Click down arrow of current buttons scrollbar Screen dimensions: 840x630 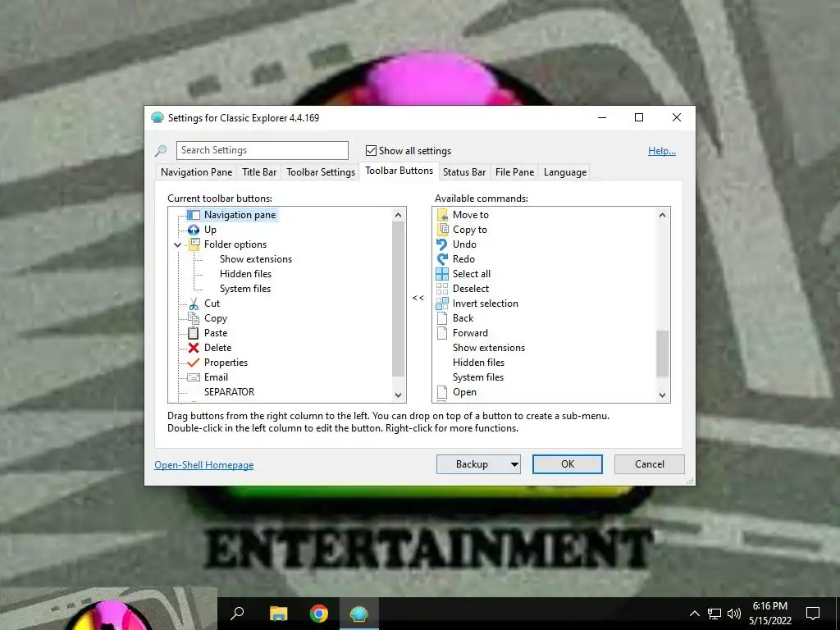(398, 395)
